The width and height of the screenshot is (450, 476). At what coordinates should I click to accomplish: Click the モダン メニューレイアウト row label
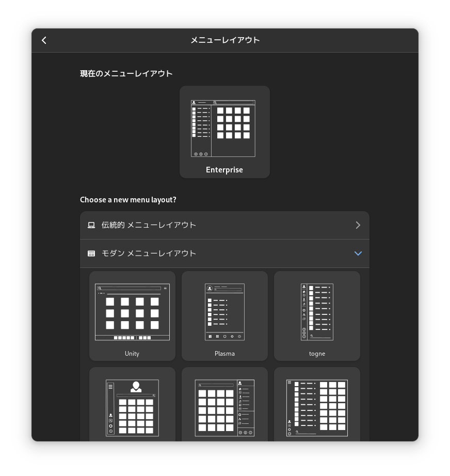pyautogui.click(x=149, y=253)
